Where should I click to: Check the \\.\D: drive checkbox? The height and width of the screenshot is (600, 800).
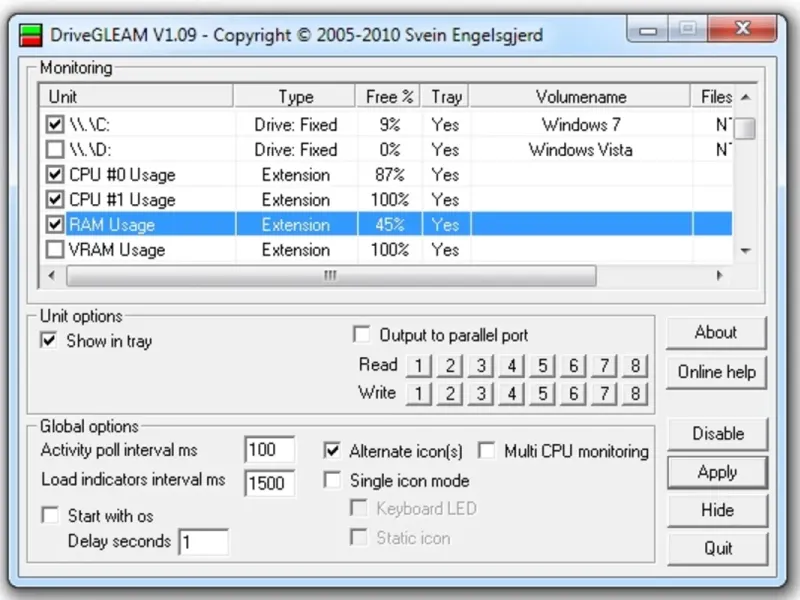click(x=55, y=149)
